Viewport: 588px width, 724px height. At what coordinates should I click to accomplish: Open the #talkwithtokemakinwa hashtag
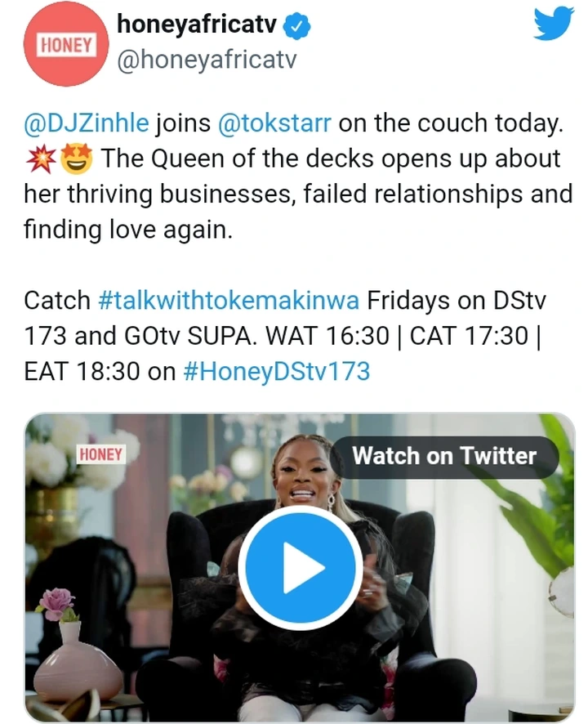229,301
